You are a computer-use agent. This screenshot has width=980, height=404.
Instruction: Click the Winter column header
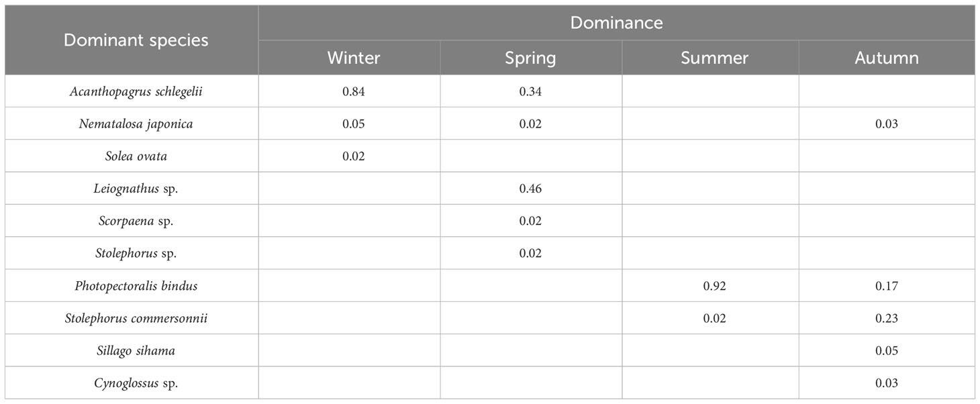click(354, 58)
